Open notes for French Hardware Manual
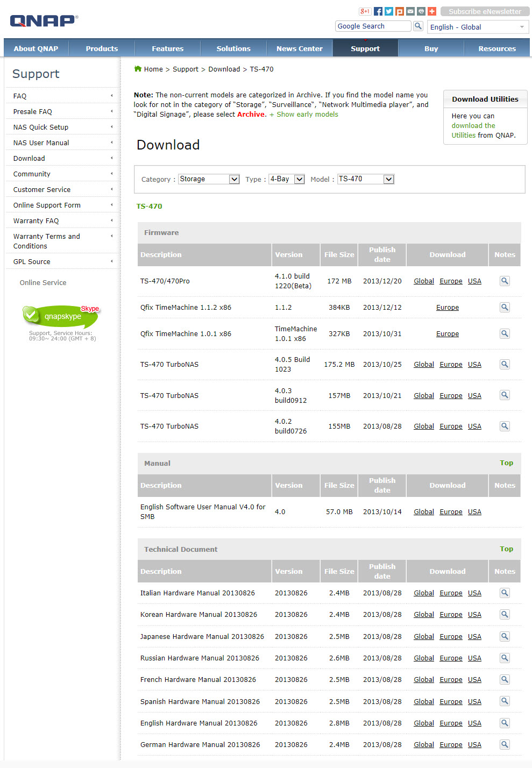The image size is (532, 768). pos(505,679)
